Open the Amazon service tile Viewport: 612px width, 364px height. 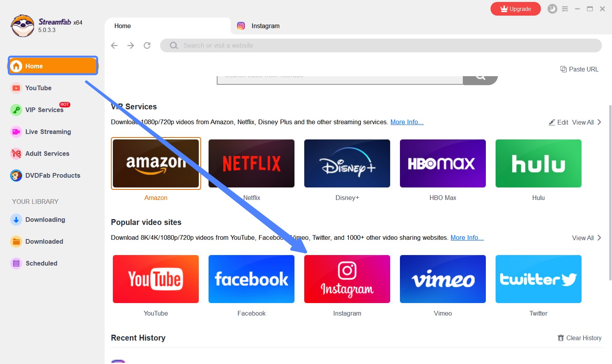[156, 163]
